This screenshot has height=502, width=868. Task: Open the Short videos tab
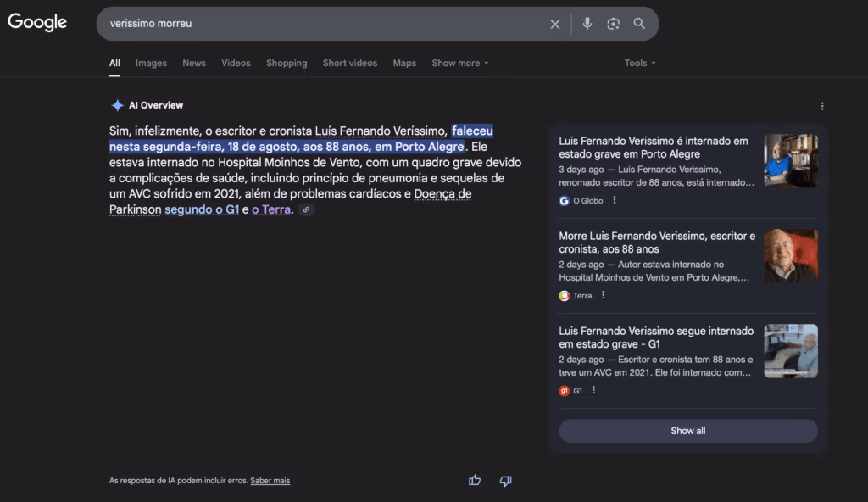349,64
